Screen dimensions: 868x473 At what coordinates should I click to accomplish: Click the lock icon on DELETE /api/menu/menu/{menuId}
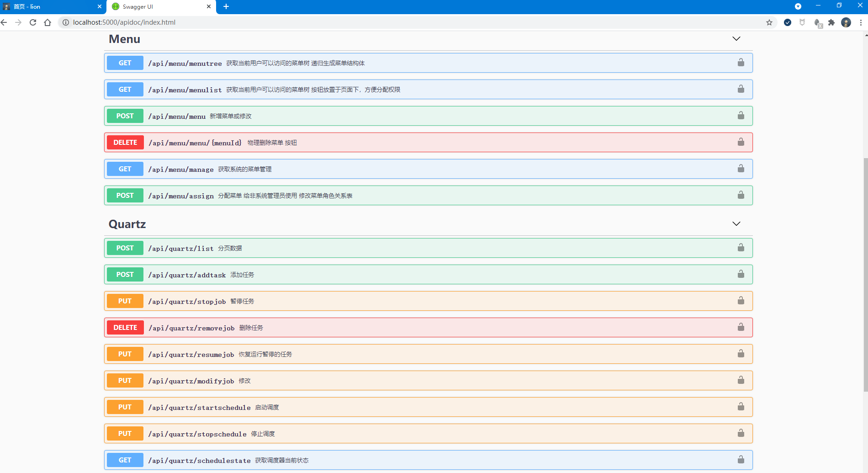(x=741, y=142)
